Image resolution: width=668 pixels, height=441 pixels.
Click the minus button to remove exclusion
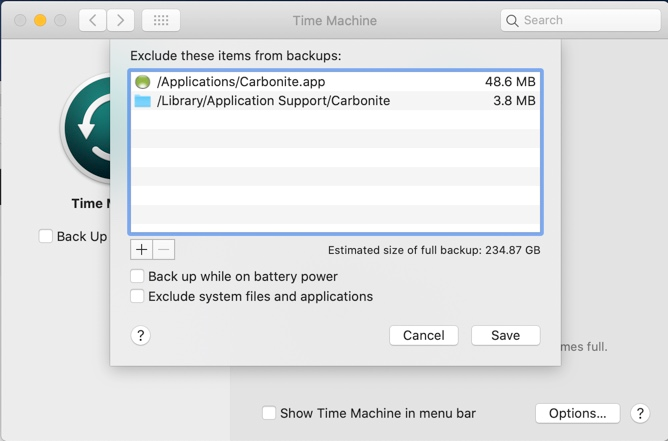click(164, 249)
